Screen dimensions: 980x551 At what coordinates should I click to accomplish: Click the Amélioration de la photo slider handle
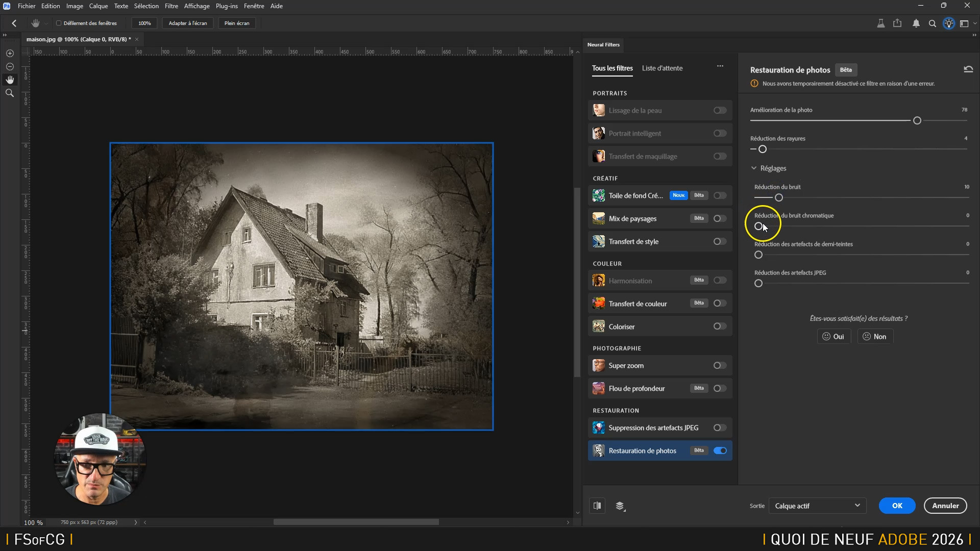tap(917, 121)
